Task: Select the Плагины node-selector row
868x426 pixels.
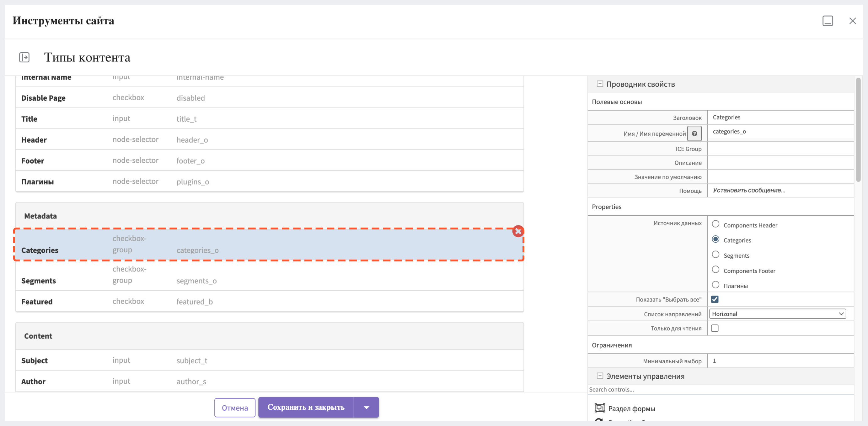Action: click(269, 181)
